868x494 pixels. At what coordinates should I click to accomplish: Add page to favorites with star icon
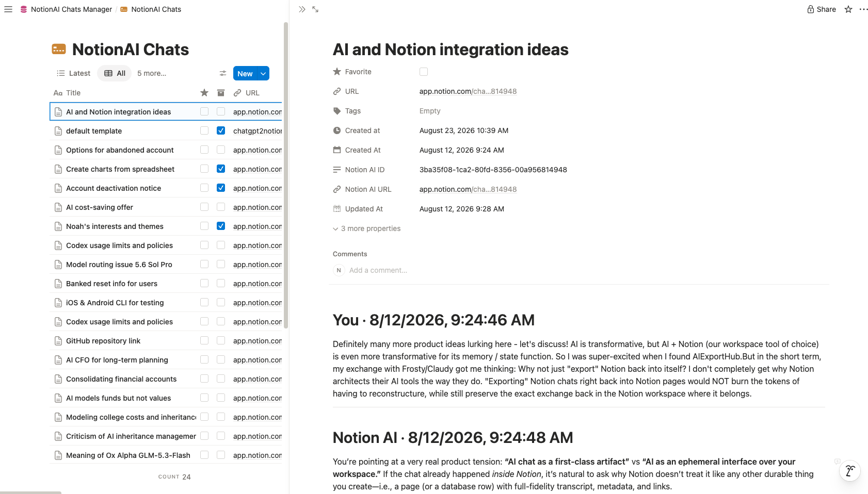[x=848, y=9]
